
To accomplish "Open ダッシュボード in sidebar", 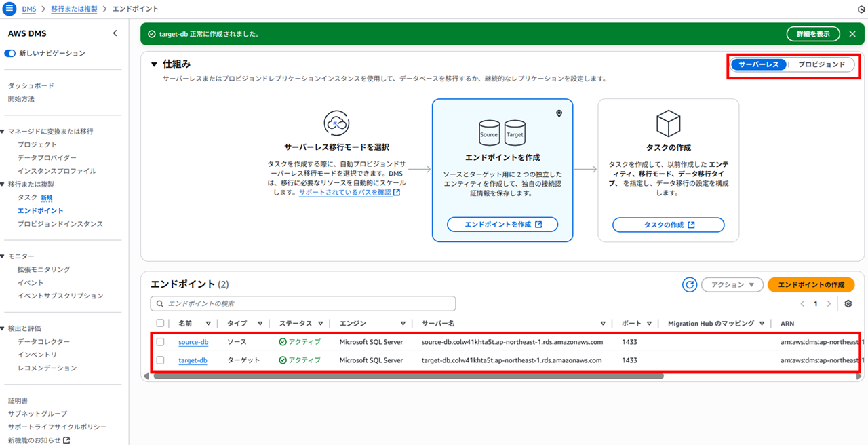I will click(x=31, y=85).
